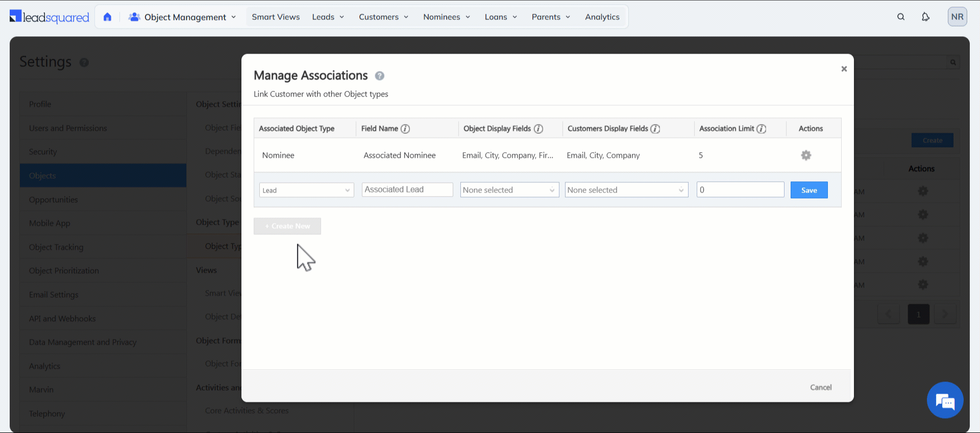Open the chat support bubble
980x433 pixels.
click(x=945, y=400)
